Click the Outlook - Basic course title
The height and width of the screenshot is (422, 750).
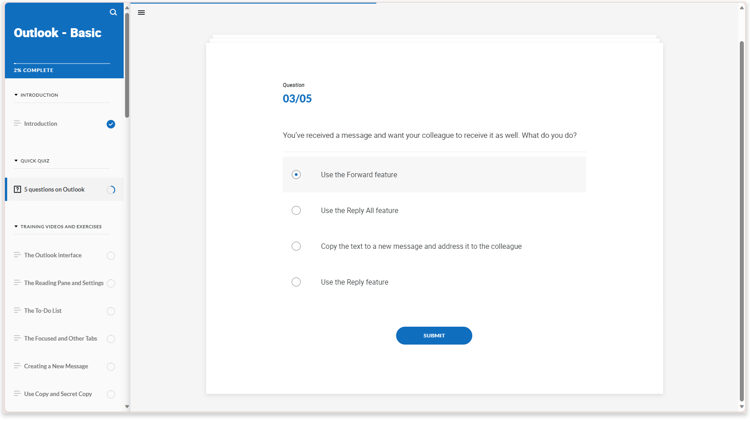tap(57, 33)
